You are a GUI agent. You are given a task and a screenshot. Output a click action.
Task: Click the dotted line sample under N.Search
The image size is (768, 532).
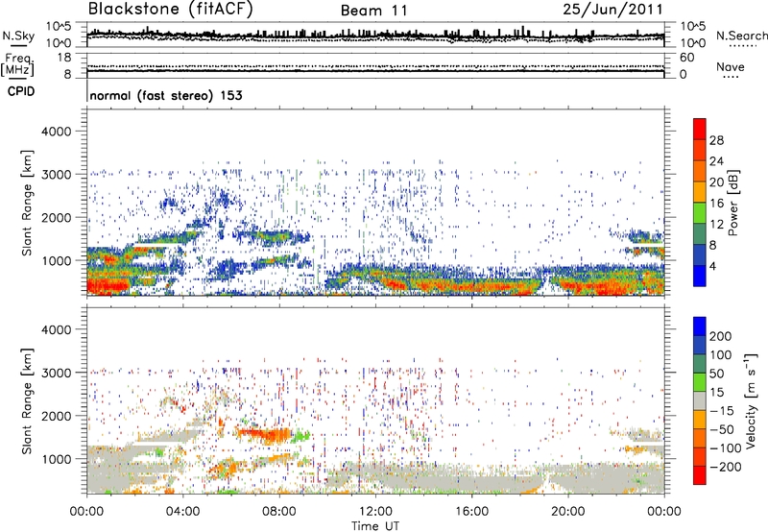tap(743, 46)
